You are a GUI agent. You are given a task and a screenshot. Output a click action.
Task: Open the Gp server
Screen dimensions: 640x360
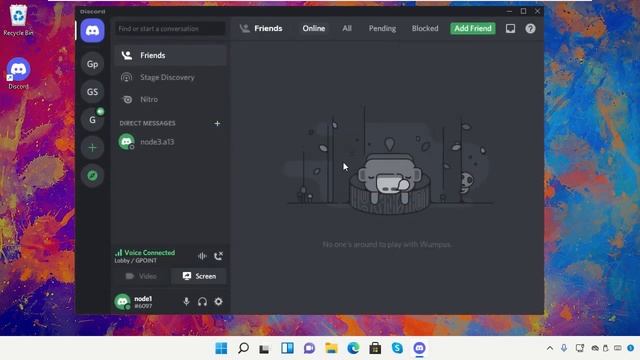pos(92,64)
